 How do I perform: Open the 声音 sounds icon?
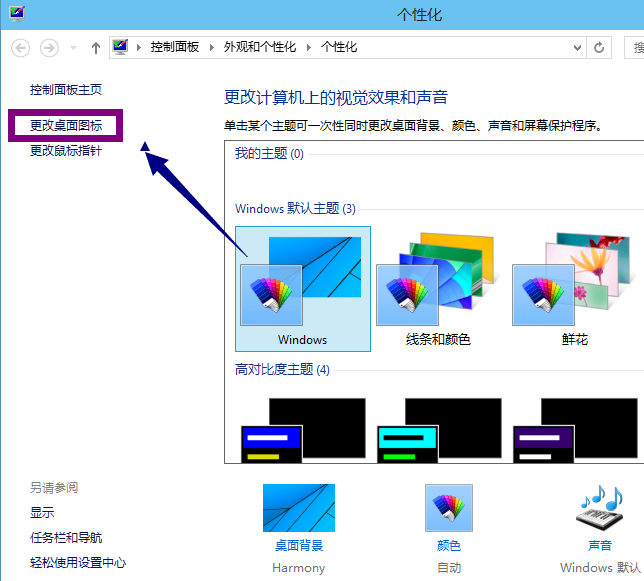pos(599,508)
